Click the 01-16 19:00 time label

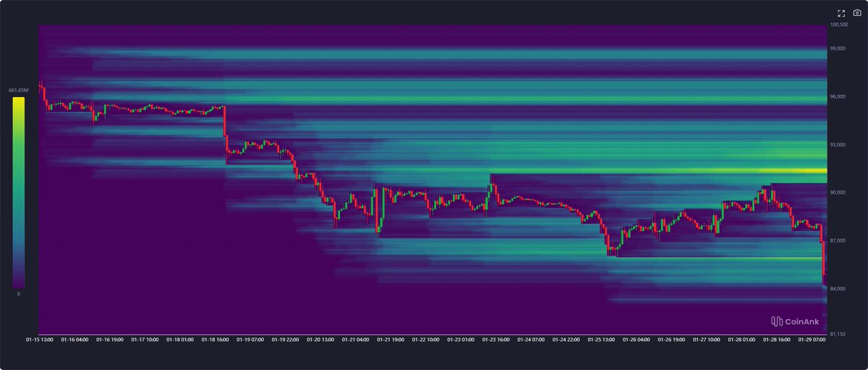[x=109, y=340]
